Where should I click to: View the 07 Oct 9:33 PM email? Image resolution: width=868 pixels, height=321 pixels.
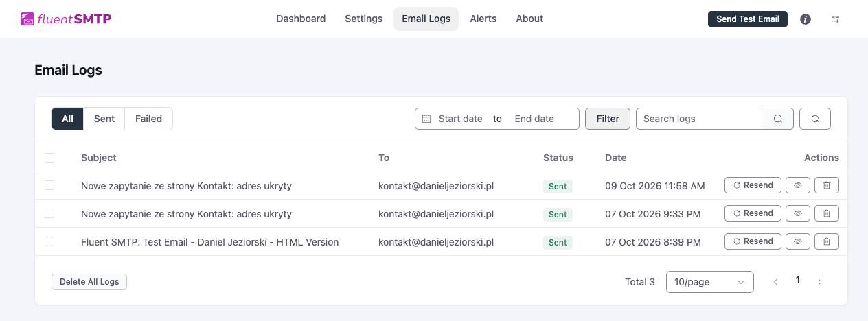[x=798, y=213]
